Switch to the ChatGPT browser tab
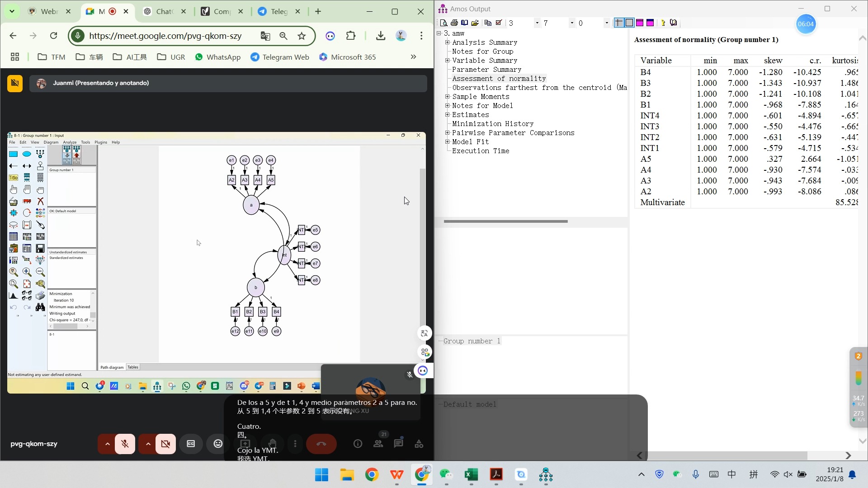The image size is (868, 488). [x=165, y=12]
